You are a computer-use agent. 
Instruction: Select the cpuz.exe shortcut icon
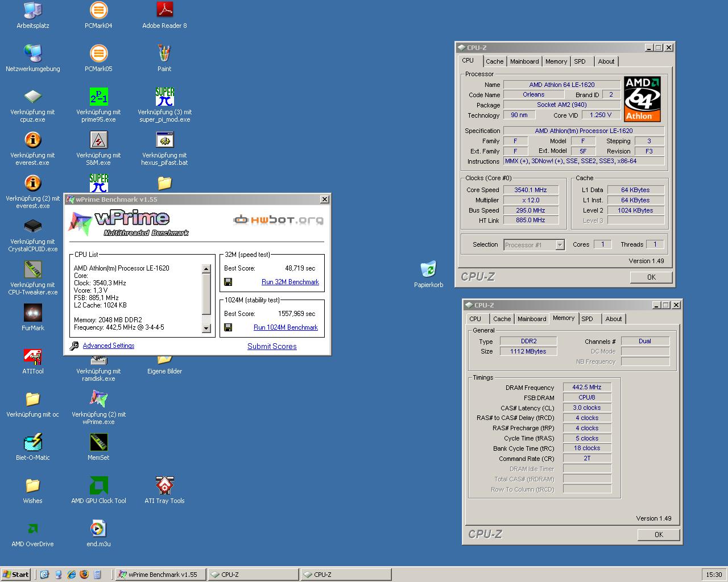coord(32,97)
